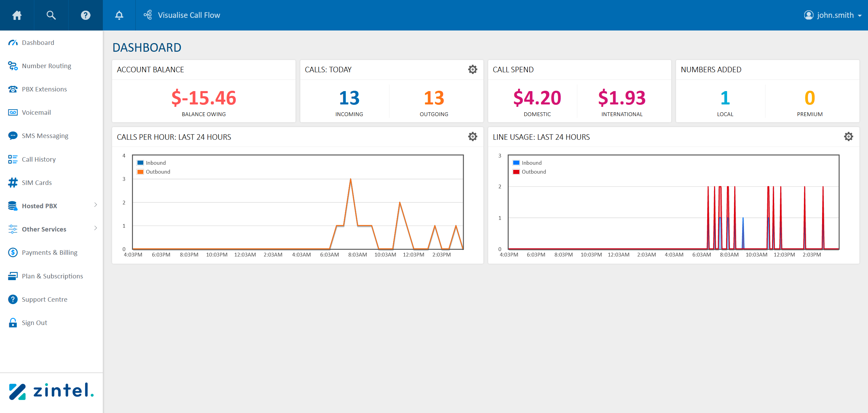Viewport: 868px width, 413px height.
Task: Expand the Hosted PBX submenu chevron
Action: pyautogui.click(x=96, y=205)
